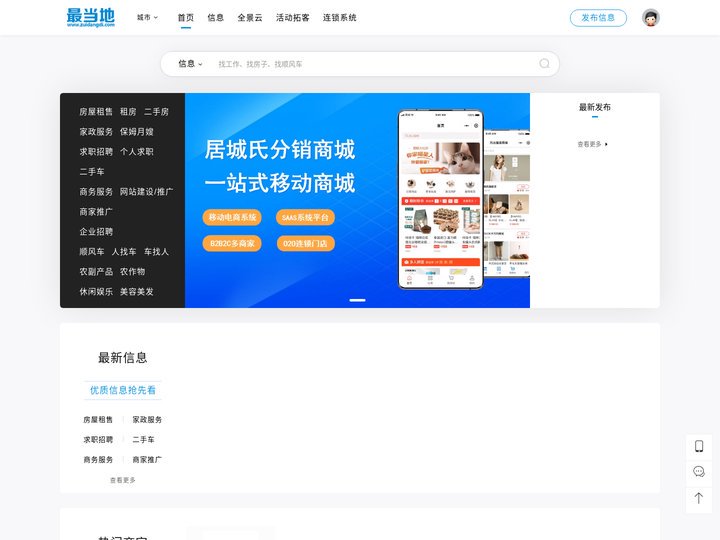This screenshot has height=540, width=720.
Task: Click the B2B2C多商家 banner pill
Action: 232,243
